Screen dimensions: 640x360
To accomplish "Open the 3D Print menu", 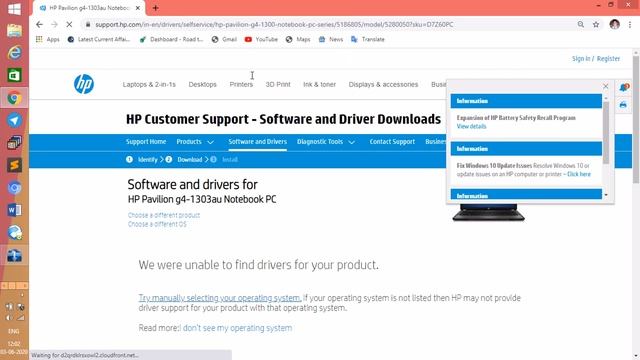I will [x=278, y=84].
